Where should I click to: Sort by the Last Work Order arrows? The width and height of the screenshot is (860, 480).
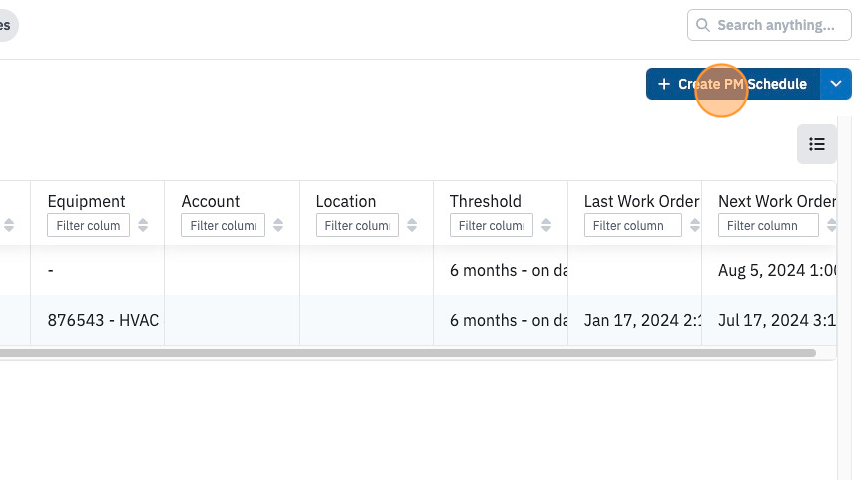695,225
